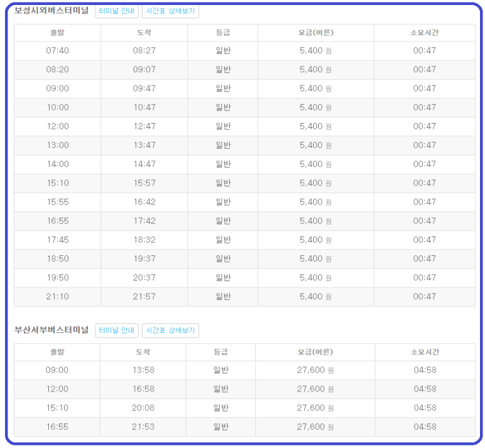Click the 12:47 arrival time cell
This screenshot has height=448, width=485.
tap(144, 126)
